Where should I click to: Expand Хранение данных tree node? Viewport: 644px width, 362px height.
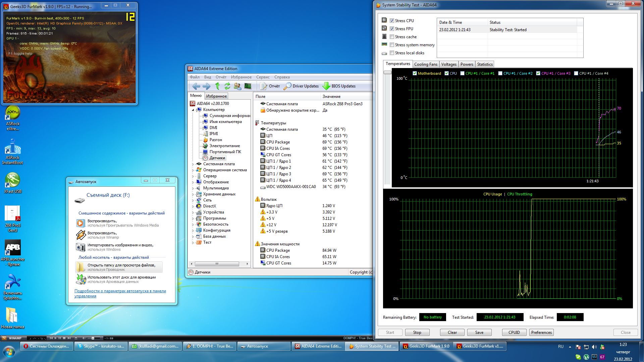coord(193,194)
